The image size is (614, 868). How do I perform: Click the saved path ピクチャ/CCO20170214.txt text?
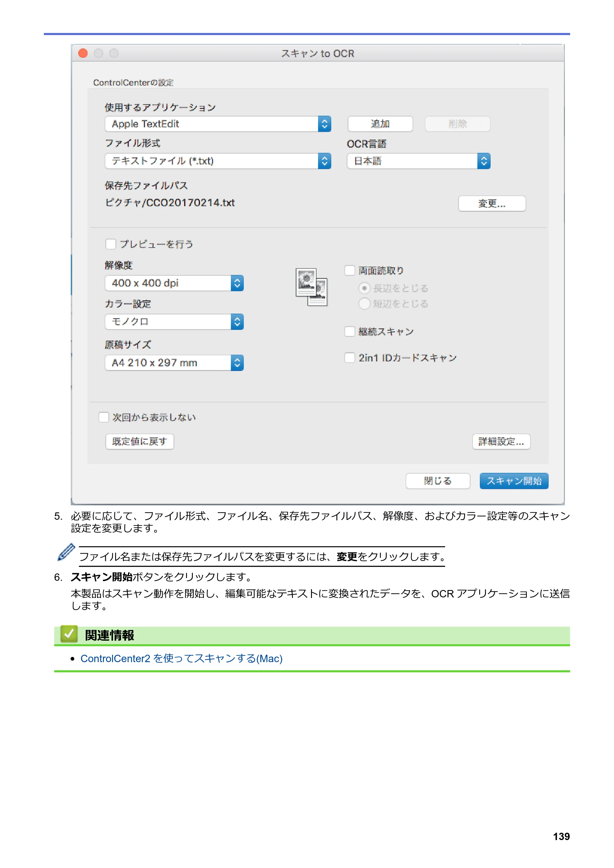[170, 203]
